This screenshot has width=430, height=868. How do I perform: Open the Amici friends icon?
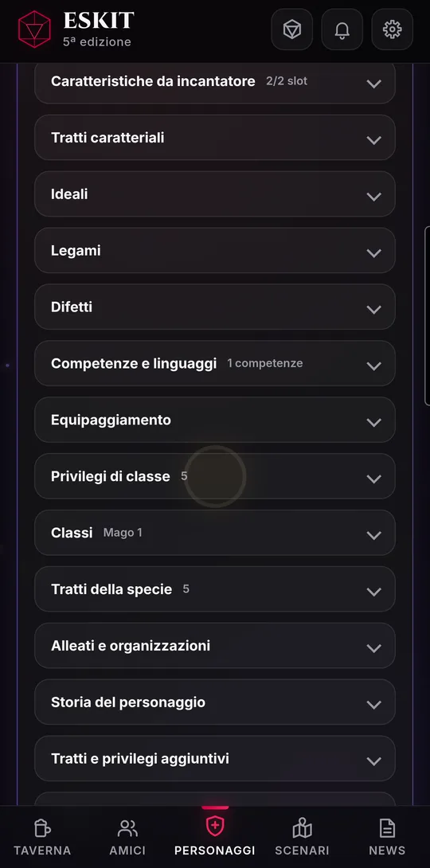[x=127, y=828]
